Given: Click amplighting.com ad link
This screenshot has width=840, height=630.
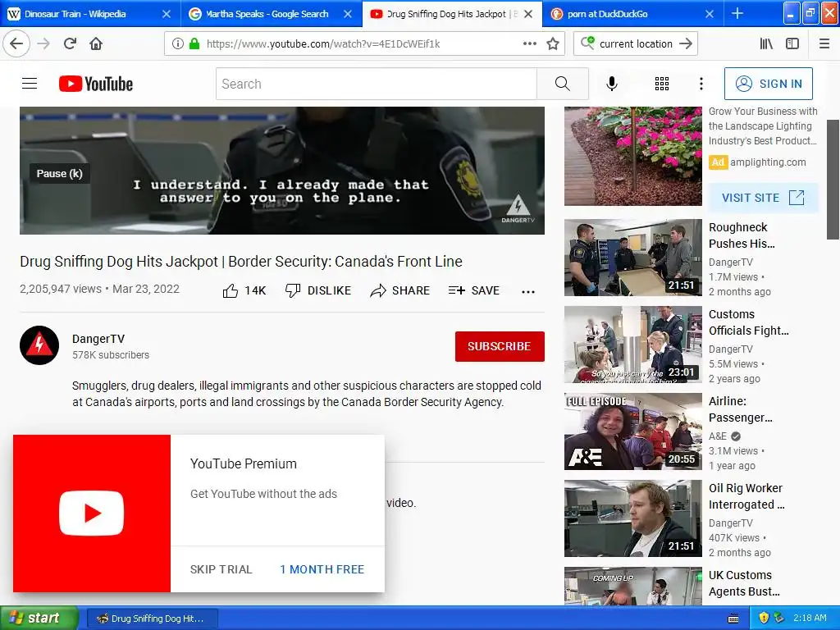Looking at the screenshot, I should (767, 162).
